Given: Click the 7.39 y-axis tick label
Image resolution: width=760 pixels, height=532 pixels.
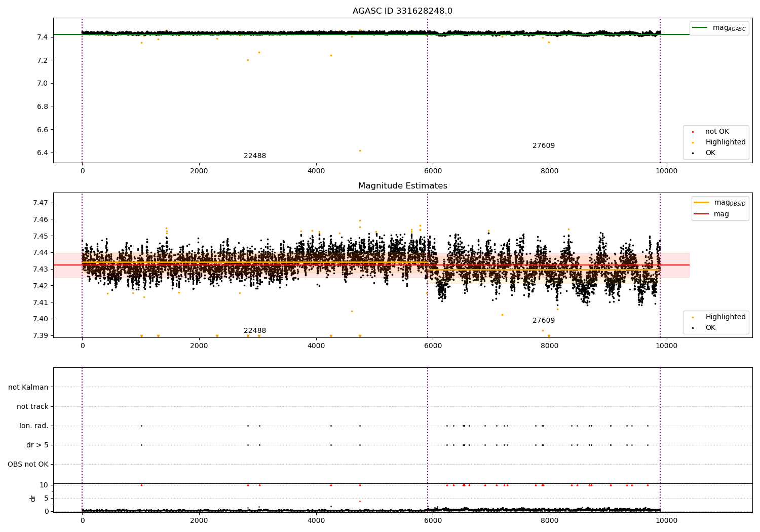Looking at the screenshot, I should click(x=40, y=336).
